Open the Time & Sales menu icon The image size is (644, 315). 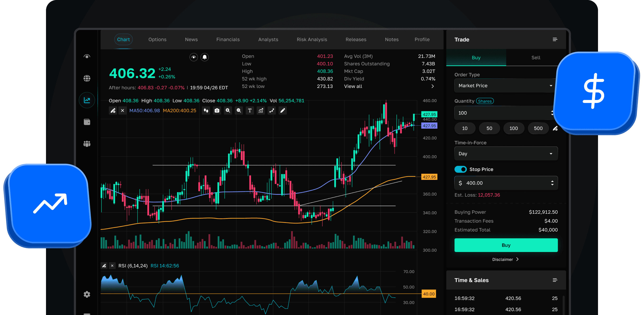click(555, 280)
